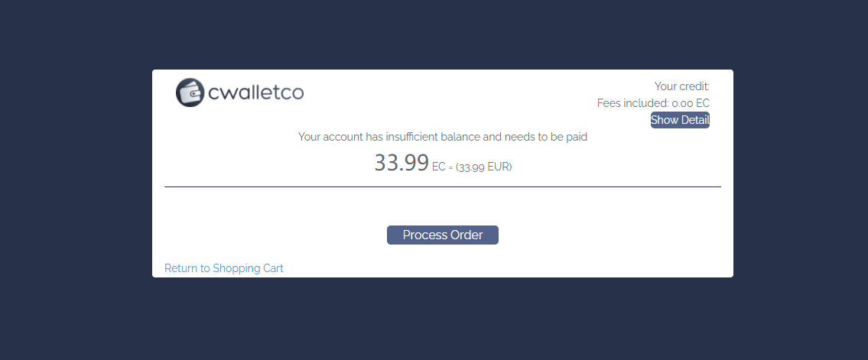Click the insufficient balance message
Screen dimensions: 868x360
coord(442,137)
